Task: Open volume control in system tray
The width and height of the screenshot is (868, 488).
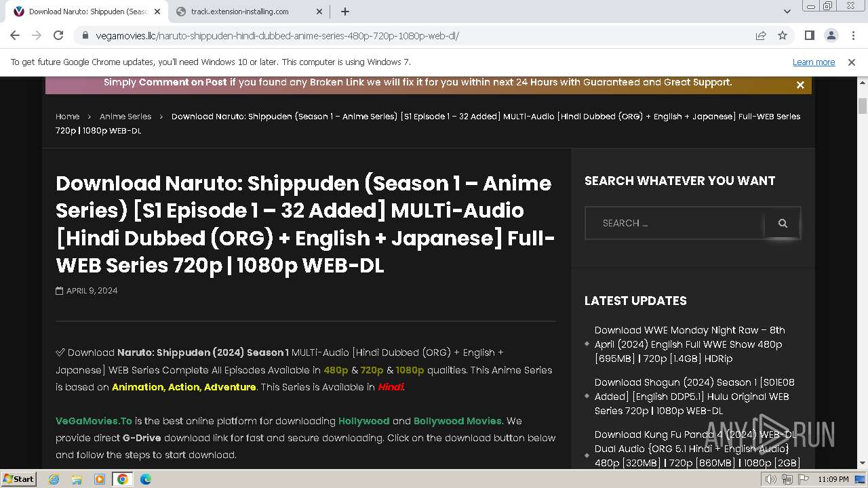Action: tap(771, 479)
